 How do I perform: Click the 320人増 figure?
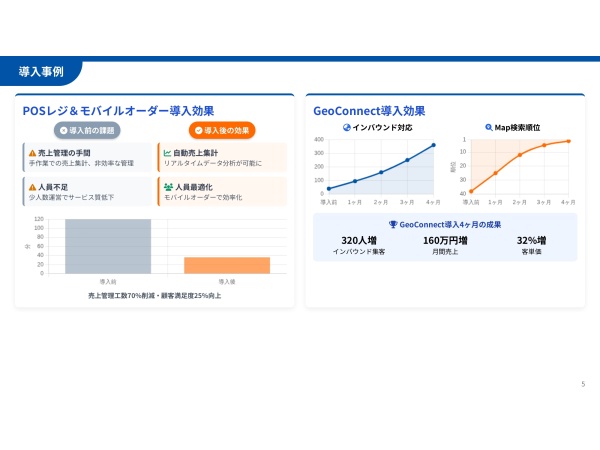(x=359, y=240)
